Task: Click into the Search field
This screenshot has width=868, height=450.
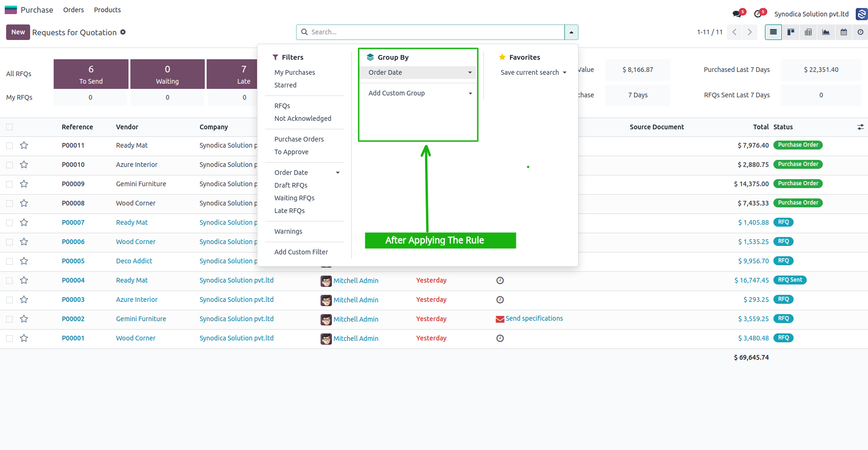Action: pos(435,32)
